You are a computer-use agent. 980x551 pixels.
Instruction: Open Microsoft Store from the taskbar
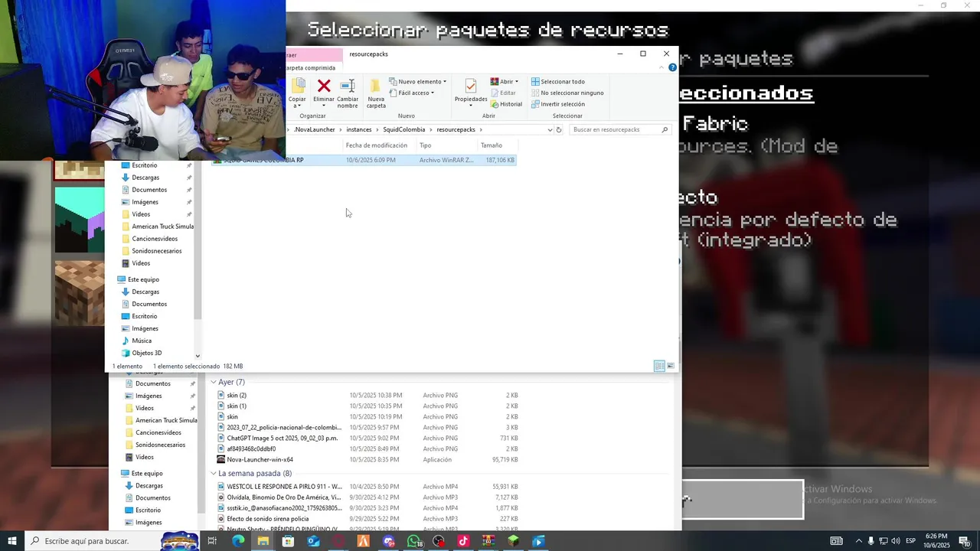click(288, 541)
